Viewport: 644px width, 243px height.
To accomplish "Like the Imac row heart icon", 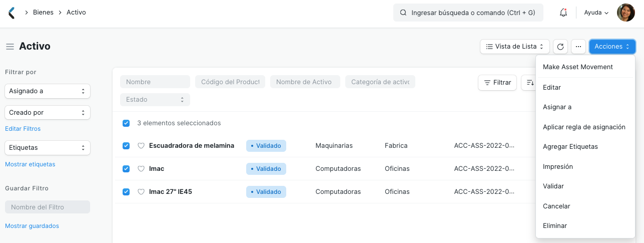I will 141,169.
